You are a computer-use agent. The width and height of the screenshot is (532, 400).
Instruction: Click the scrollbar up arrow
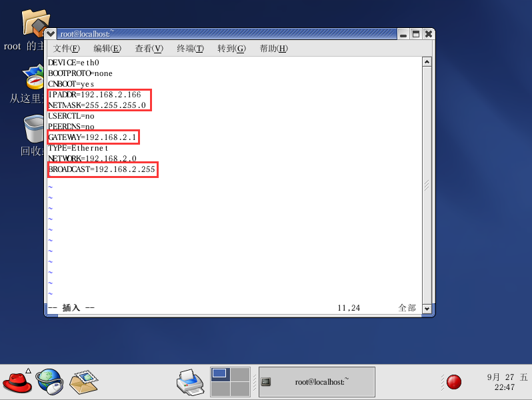[427, 62]
